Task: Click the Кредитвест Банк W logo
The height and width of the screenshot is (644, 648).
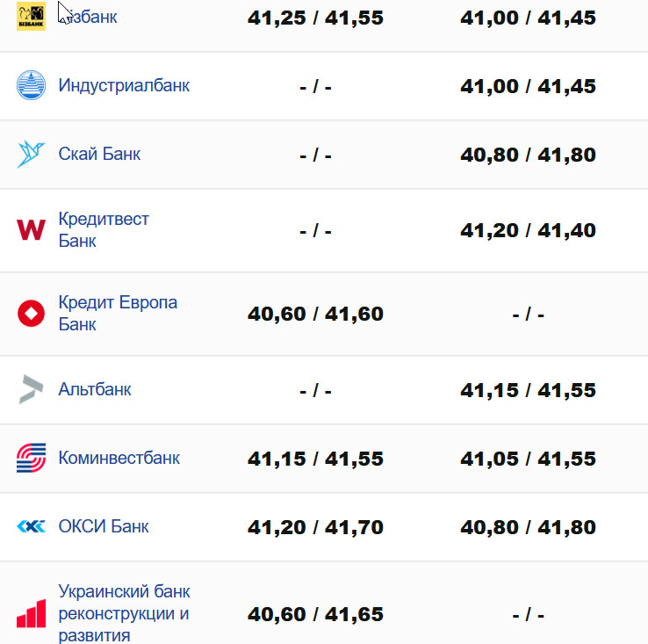Action: [31, 230]
